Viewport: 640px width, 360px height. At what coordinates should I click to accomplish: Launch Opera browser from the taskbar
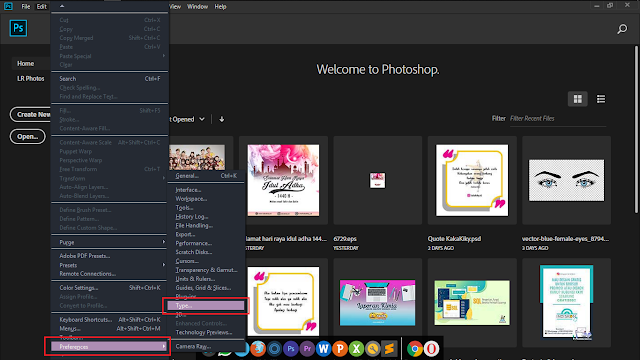pos(431,349)
